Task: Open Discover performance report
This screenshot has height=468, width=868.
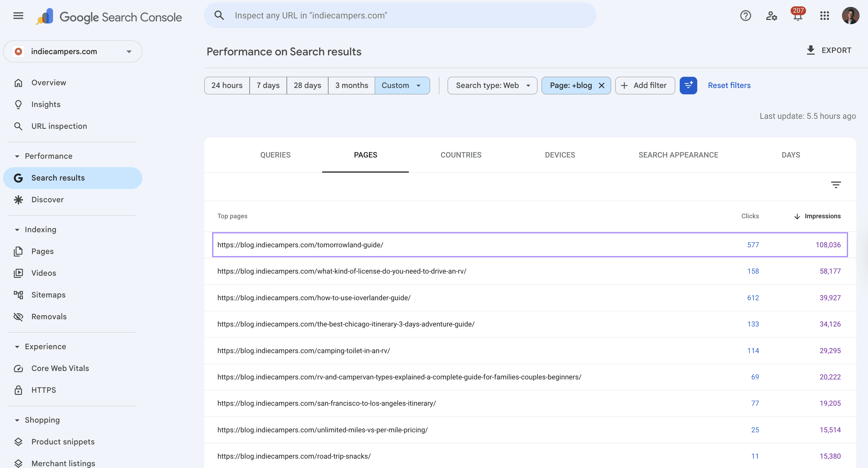Action: [73, 200]
